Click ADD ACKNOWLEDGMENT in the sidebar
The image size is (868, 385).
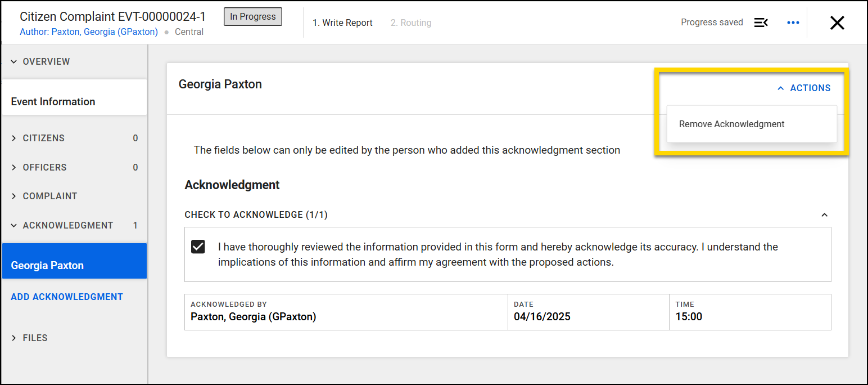coord(66,297)
